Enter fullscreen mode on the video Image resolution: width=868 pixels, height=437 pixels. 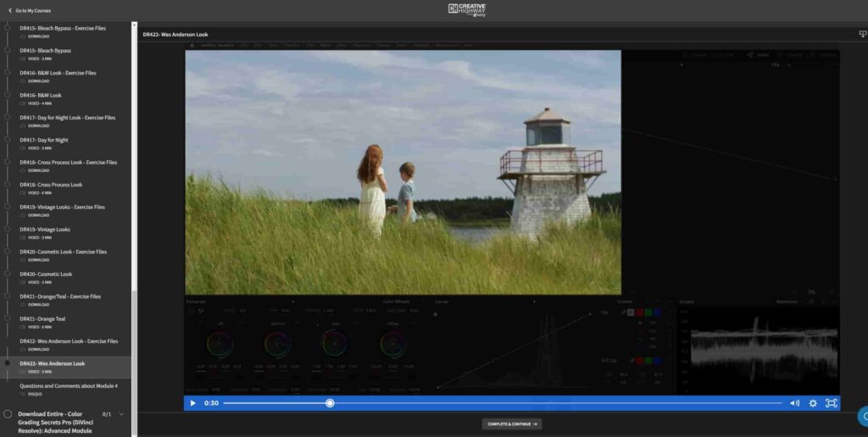832,403
